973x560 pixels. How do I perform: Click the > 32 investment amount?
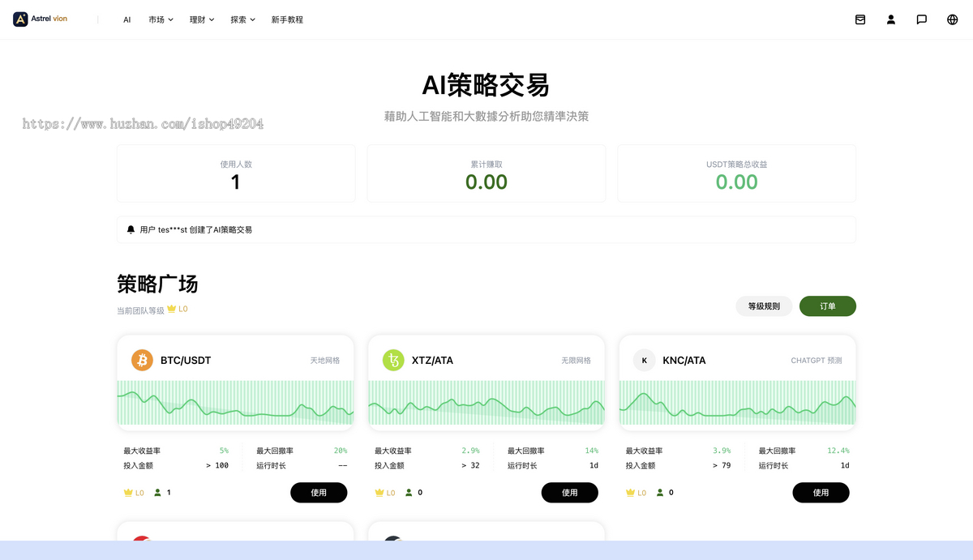click(470, 465)
